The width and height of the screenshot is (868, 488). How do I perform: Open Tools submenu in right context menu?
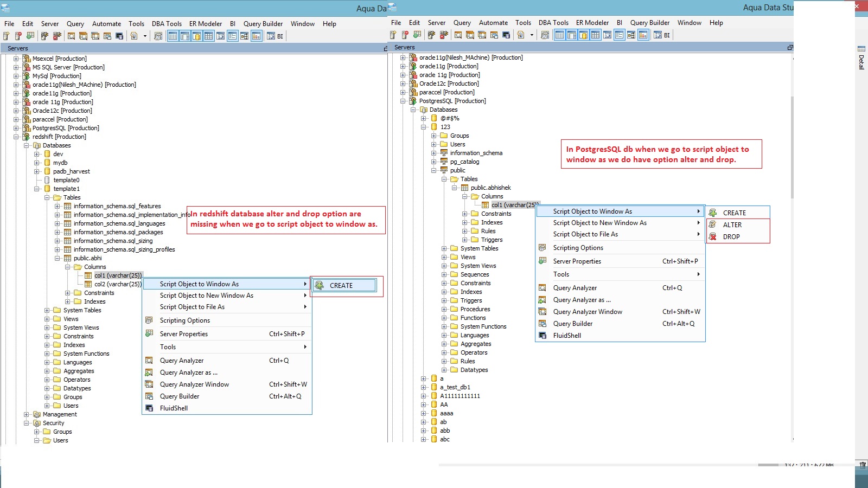coord(620,274)
